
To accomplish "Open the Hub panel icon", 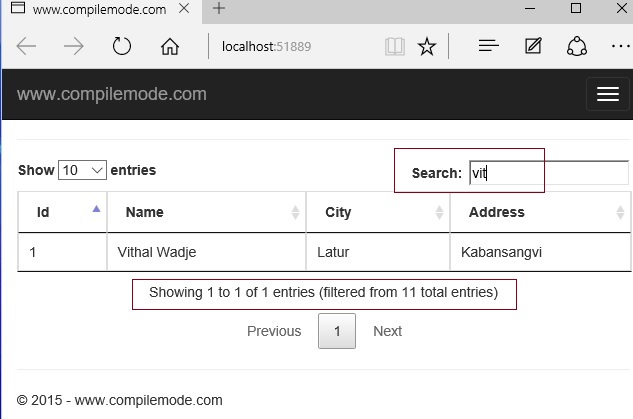I will (488, 46).
